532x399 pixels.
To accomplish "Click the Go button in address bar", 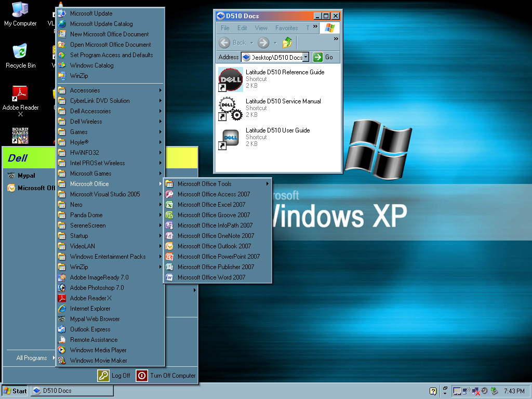I will [x=323, y=57].
